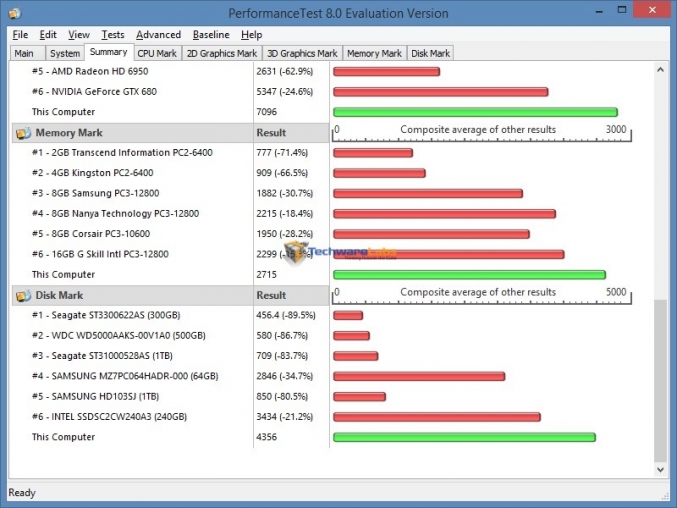The width and height of the screenshot is (677, 508).
Task: Switch to the Memory Mark tab
Action: pyautogui.click(x=374, y=53)
